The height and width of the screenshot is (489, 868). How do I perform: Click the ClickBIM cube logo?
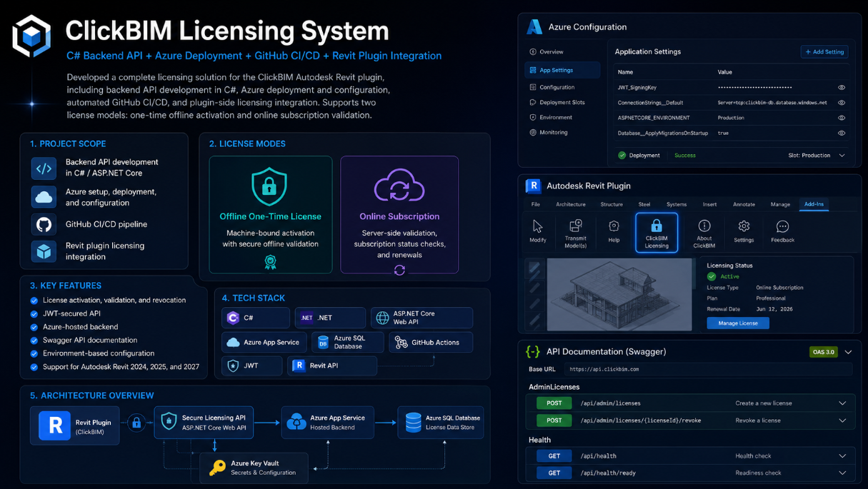(31, 36)
